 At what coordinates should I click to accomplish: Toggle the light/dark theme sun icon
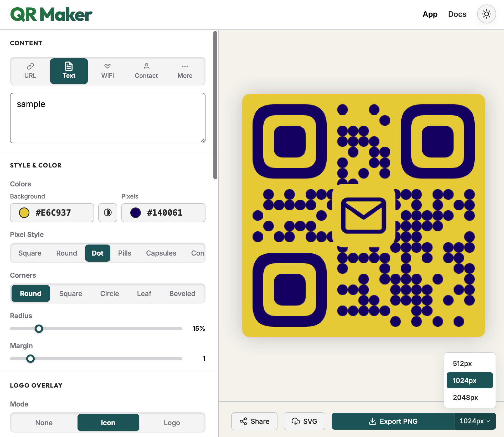[486, 14]
